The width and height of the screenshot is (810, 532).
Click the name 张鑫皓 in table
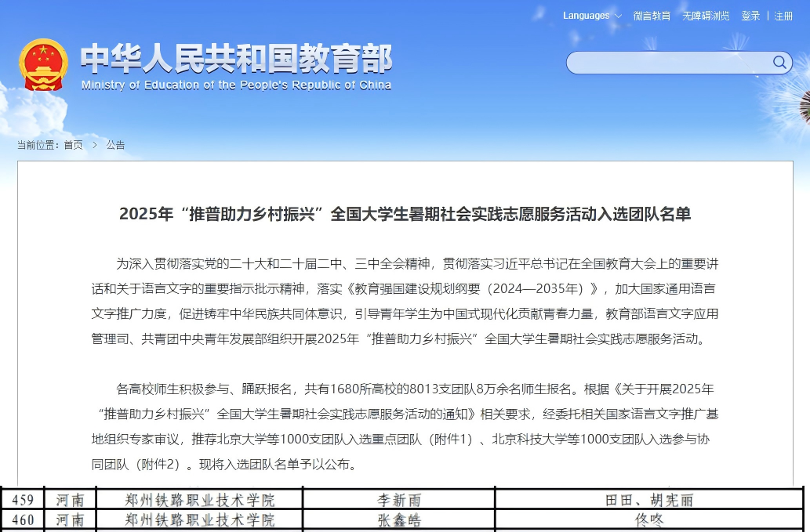tap(399, 519)
